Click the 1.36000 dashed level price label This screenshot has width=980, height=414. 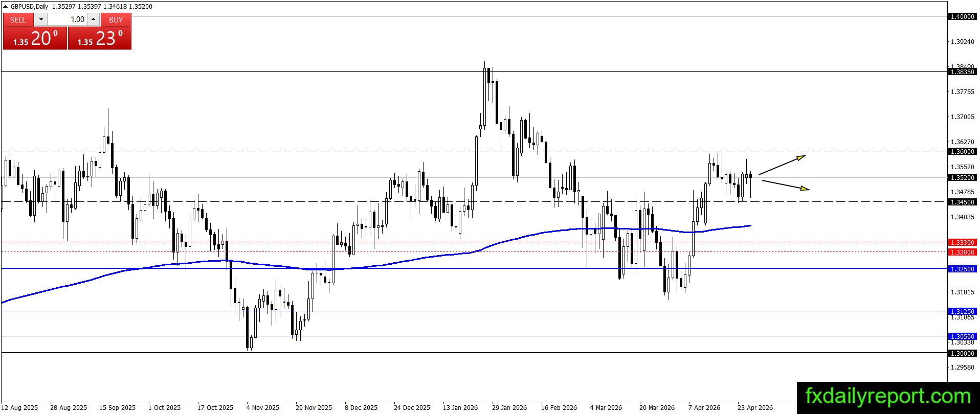point(962,152)
